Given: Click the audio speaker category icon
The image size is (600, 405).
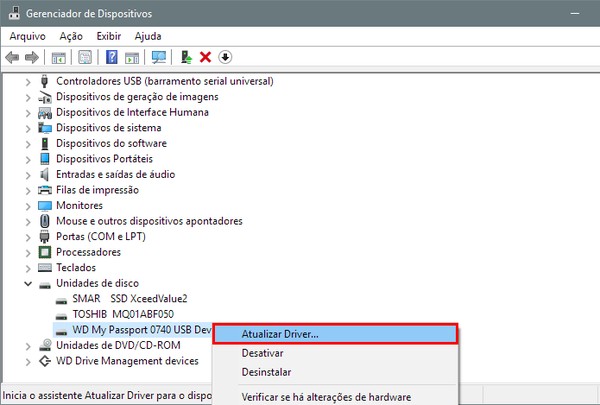Looking at the screenshot, I should tap(45, 175).
